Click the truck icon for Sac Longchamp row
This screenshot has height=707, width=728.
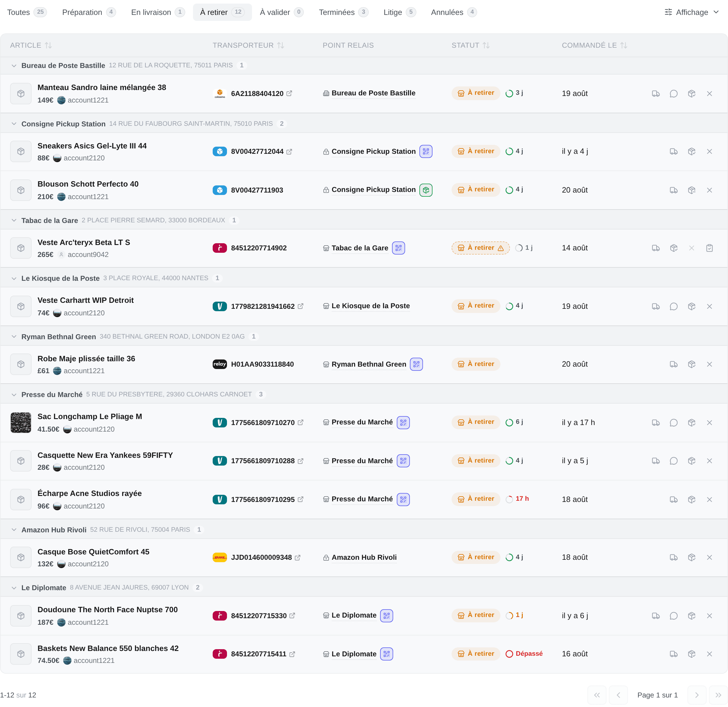click(656, 423)
